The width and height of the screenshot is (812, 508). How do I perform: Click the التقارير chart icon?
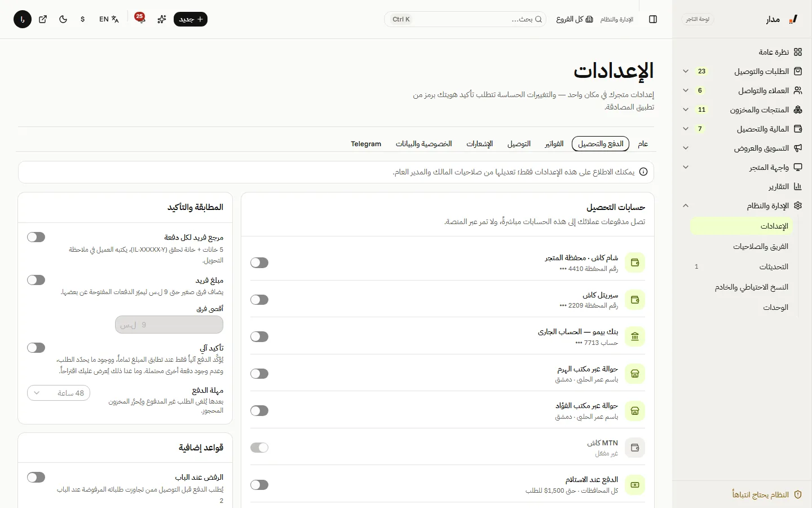797,186
